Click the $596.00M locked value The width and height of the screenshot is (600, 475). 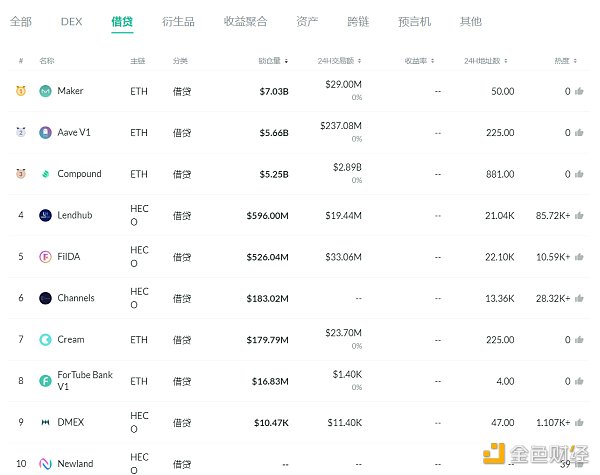[x=267, y=216]
